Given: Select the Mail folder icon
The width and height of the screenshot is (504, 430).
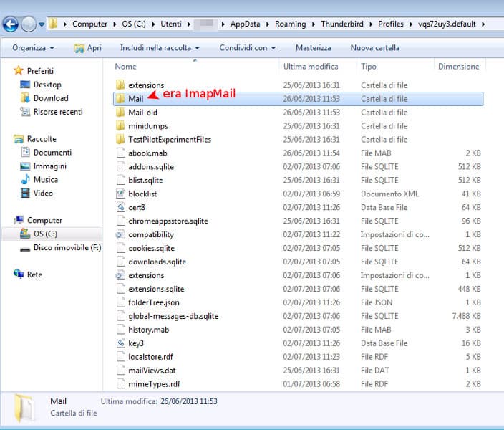Looking at the screenshot, I should 120,98.
